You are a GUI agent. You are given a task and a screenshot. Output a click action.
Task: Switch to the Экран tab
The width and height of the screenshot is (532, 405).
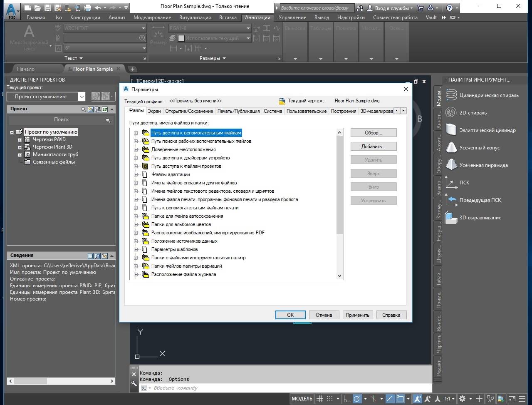(154, 111)
